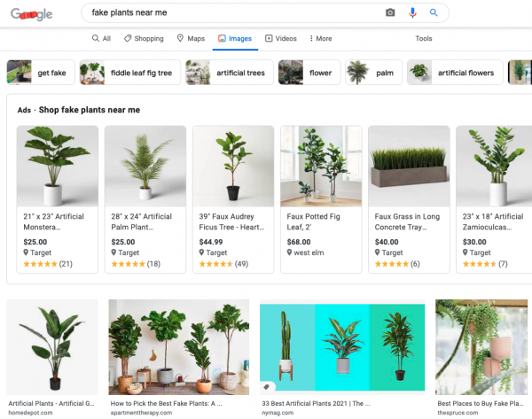The height and width of the screenshot is (419, 532).
Task: Select the 'fiddle leaf fig tree' chip
Action: [130, 73]
